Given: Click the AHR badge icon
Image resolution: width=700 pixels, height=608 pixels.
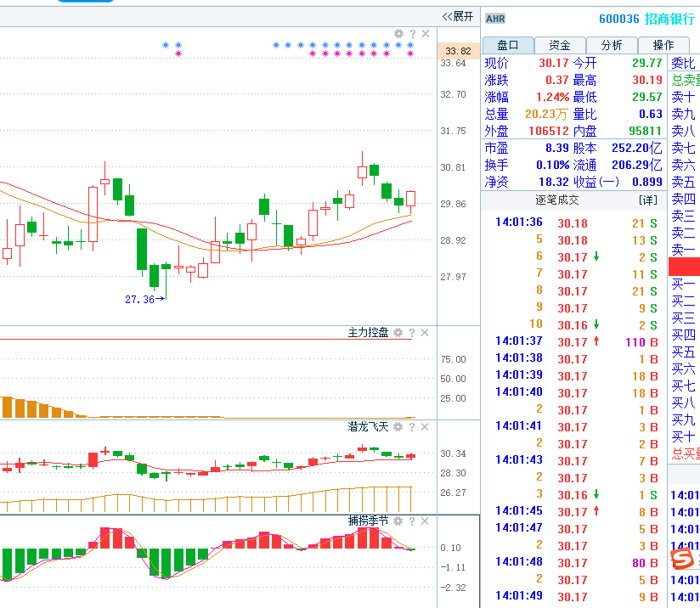Looking at the screenshot, I should pos(494,19).
